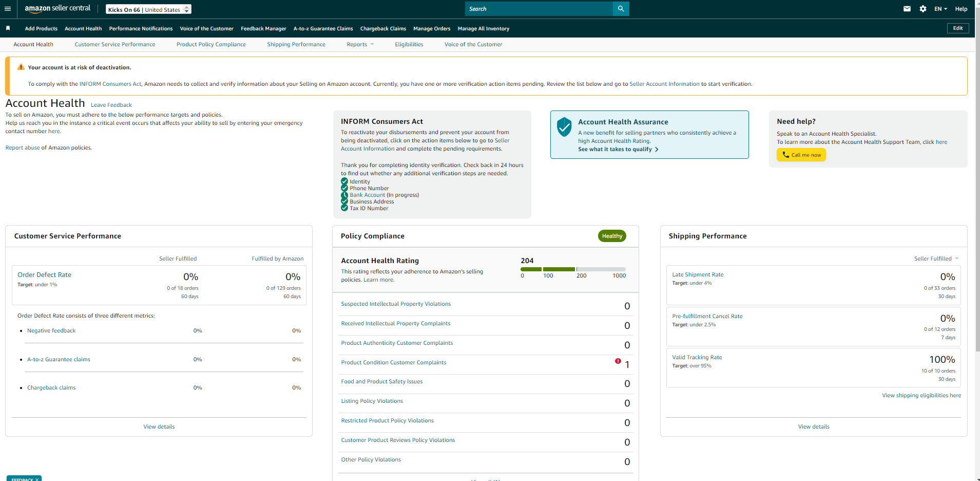Click the Amazon Seller Central logo
The image size is (980, 481).
(57, 9)
